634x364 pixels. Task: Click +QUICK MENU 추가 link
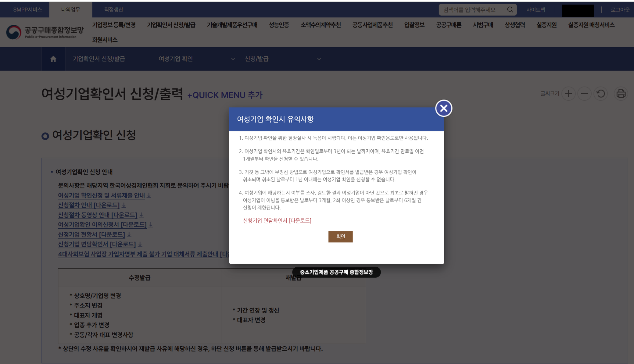(225, 95)
